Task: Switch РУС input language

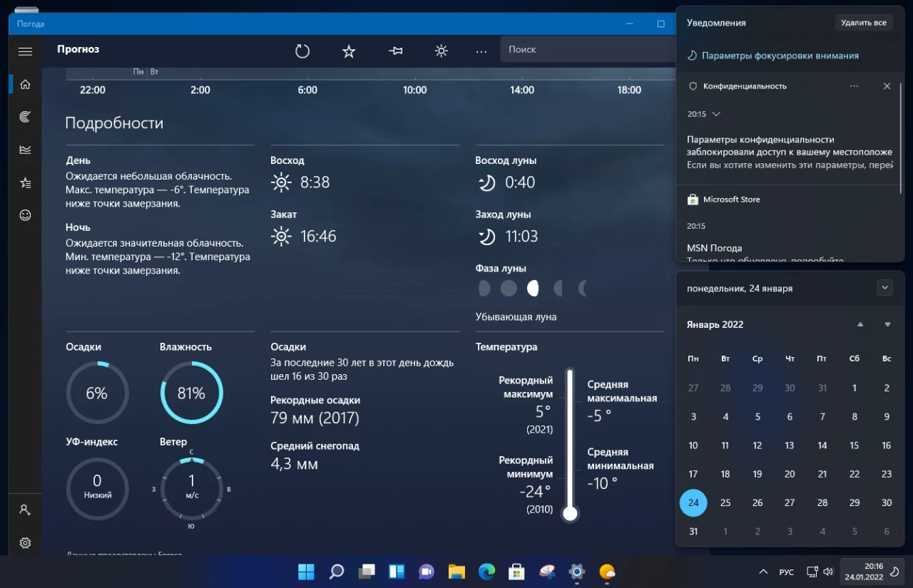Action: point(786,572)
